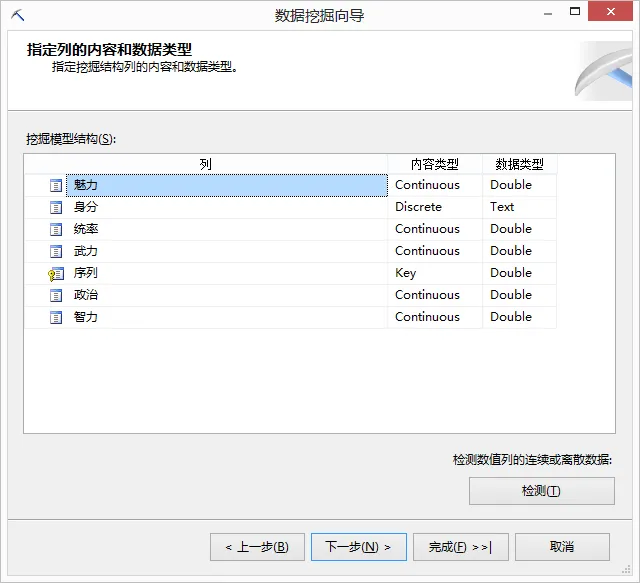This screenshot has width=640, height=583.
Task: Finish wizard with 完成(F) button
Action: click(x=461, y=547)
